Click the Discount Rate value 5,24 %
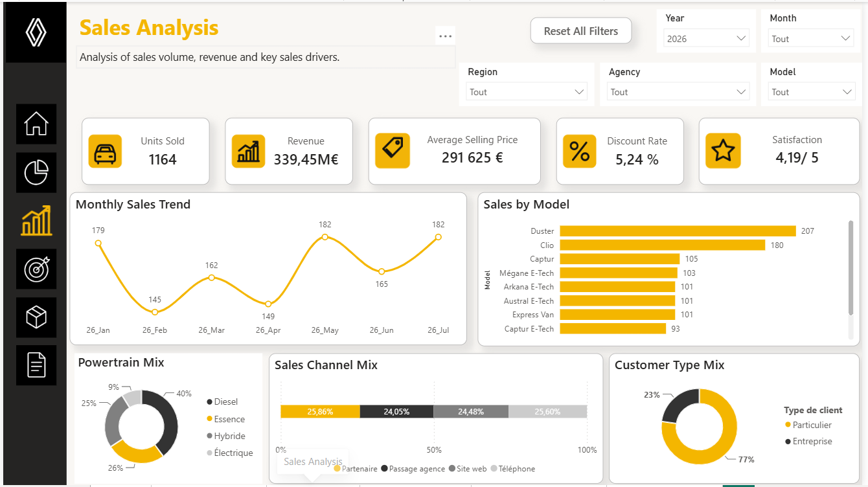 [x=637, y=159]
